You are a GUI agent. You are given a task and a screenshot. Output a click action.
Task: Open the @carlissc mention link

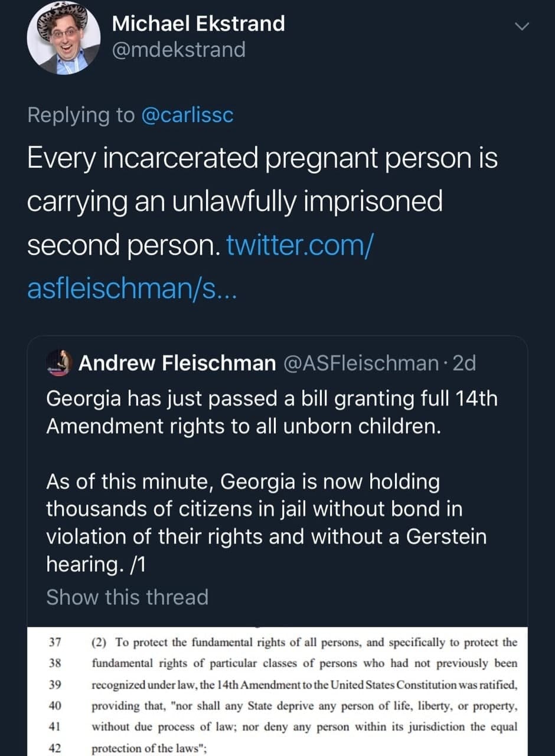coord(187,115)
